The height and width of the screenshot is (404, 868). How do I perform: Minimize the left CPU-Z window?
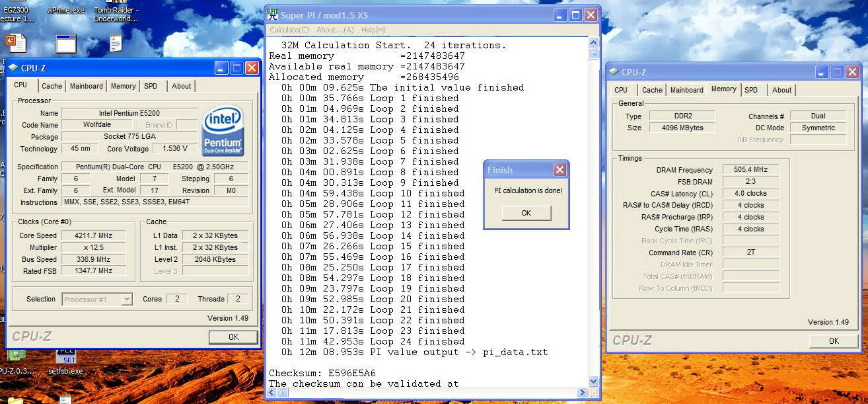click(221, 67)
